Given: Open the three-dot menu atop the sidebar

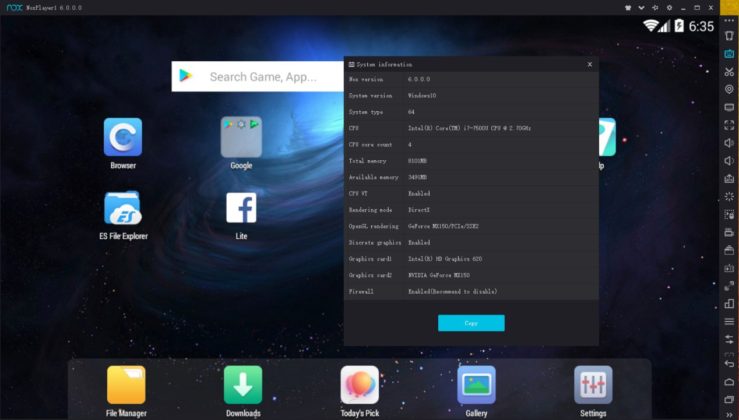Looking at the screenshot, I should click(729, 21).
